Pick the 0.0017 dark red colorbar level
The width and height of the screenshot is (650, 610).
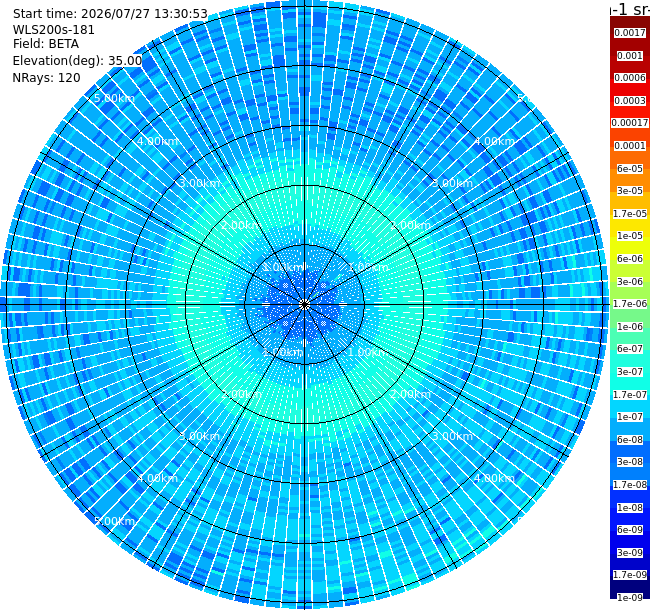tap(630, 33)
